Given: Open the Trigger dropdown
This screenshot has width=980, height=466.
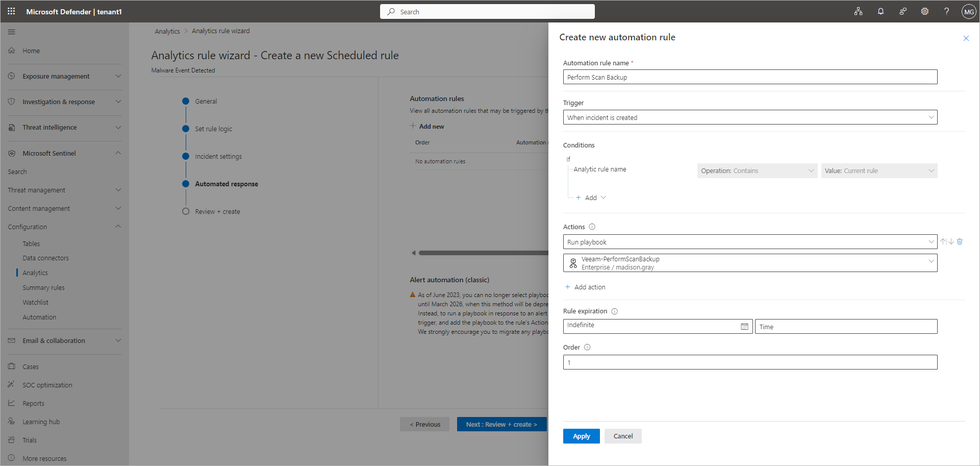Looking at the screenshot, I should (750, 117).
